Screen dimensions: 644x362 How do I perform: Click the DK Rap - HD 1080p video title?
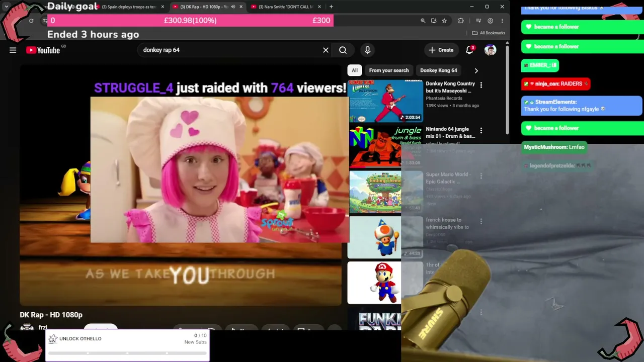51,315
